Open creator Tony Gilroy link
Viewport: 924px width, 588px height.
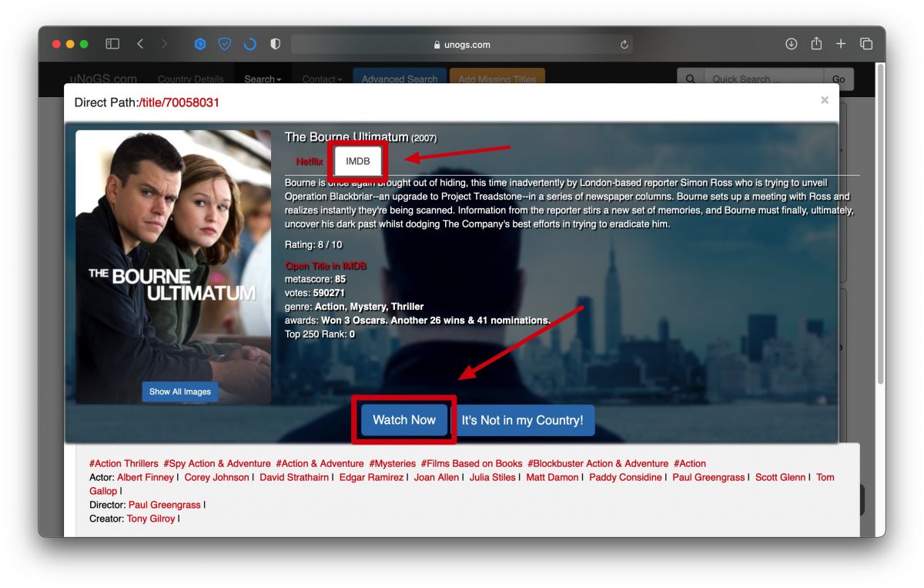[x=151, y=519]
